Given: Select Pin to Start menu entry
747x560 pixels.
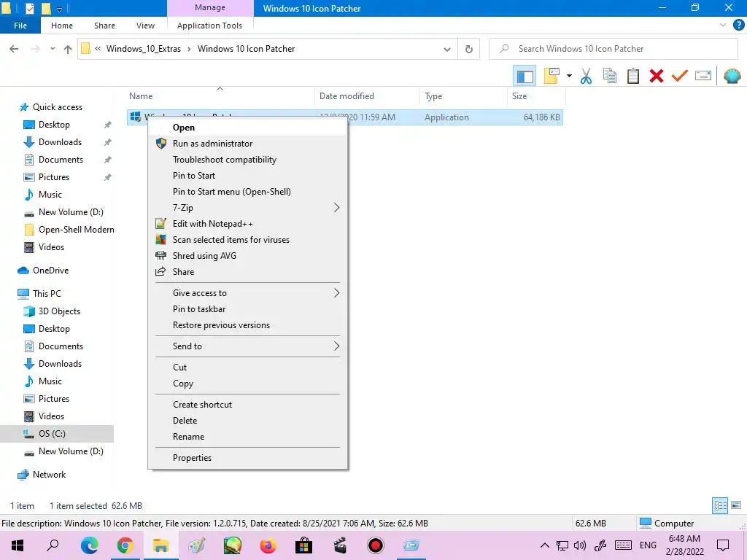Looking at the screenshot, I should (247, 175).
